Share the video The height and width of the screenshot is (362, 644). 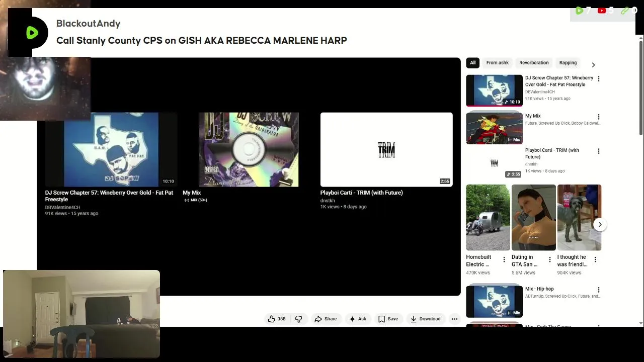pyautogui.click(x=326, y=319)
